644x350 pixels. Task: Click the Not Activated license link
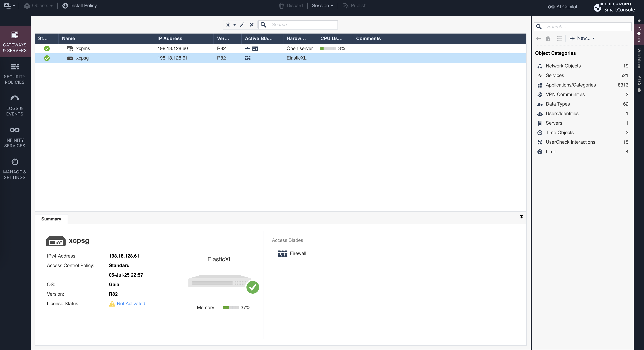[131, 304]
